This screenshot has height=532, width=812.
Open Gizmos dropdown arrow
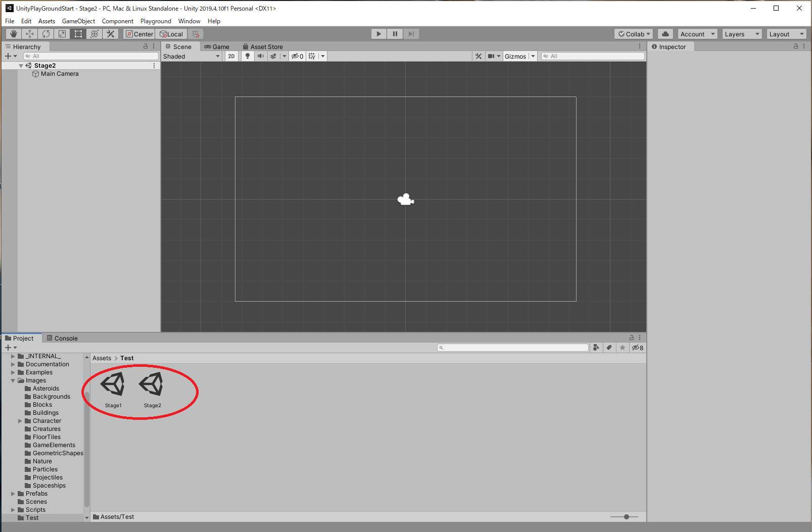533,56
